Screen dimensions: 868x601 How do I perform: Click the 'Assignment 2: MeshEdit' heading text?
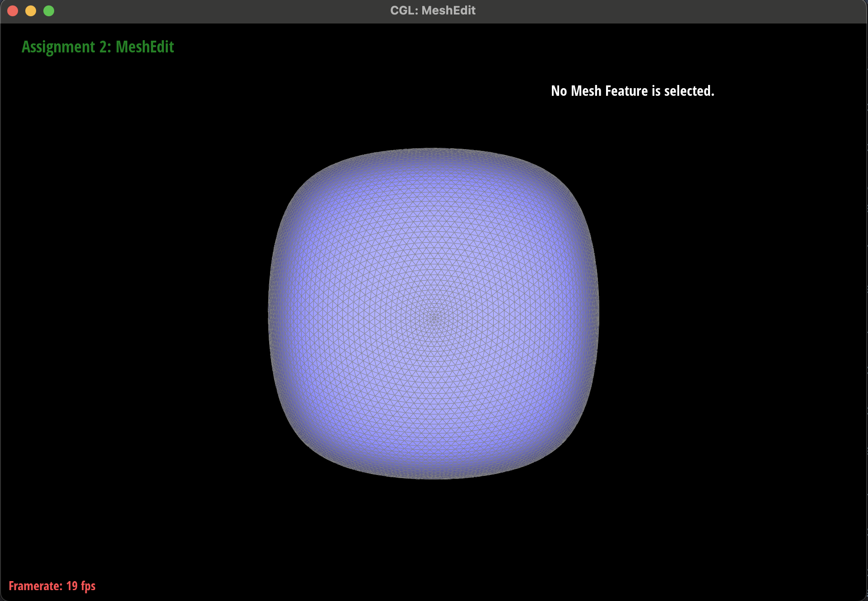pyautogui.click(x=98, y=47)
